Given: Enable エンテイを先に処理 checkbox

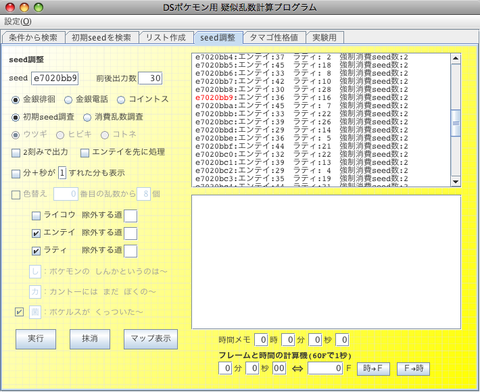Looking at the screenshot, I should coord(85,153).
